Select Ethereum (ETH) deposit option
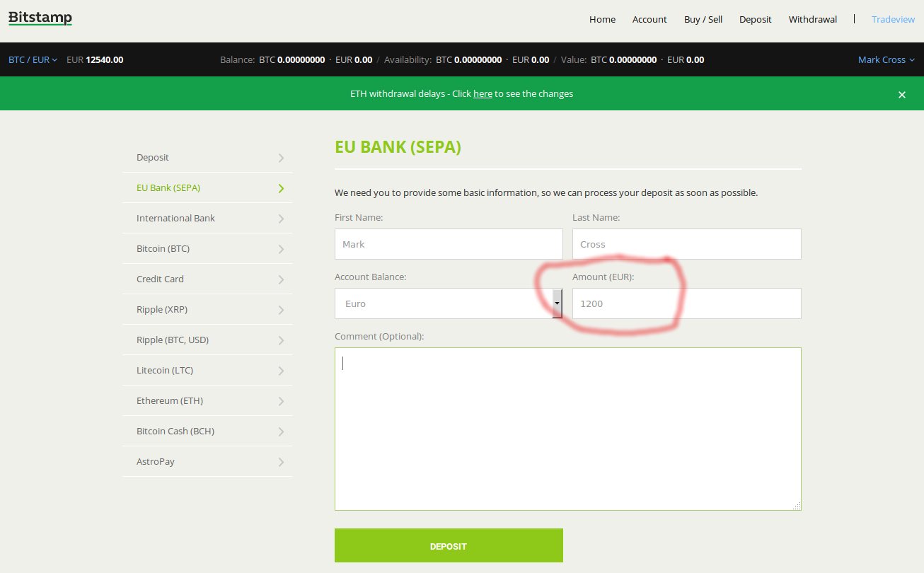 pyautogui.click(x=207, y=401)
